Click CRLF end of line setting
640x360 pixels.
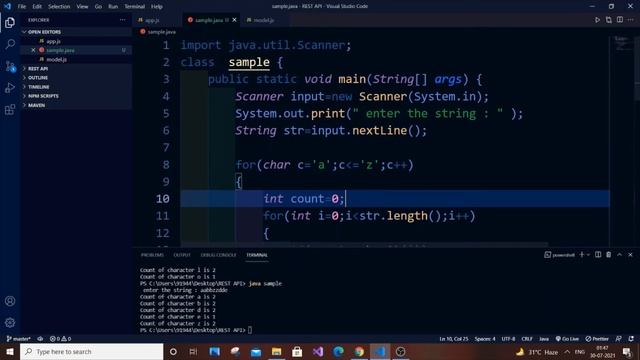point(527,339)
